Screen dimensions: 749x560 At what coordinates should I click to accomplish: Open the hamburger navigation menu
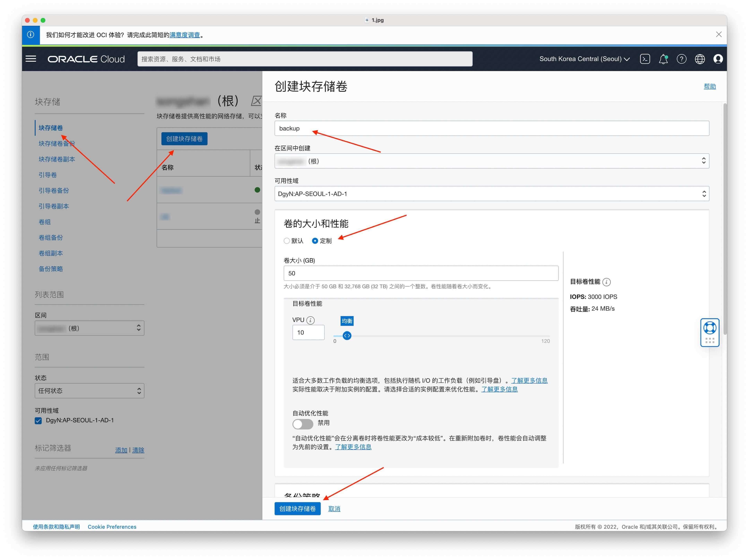click(x=31, y=59)
